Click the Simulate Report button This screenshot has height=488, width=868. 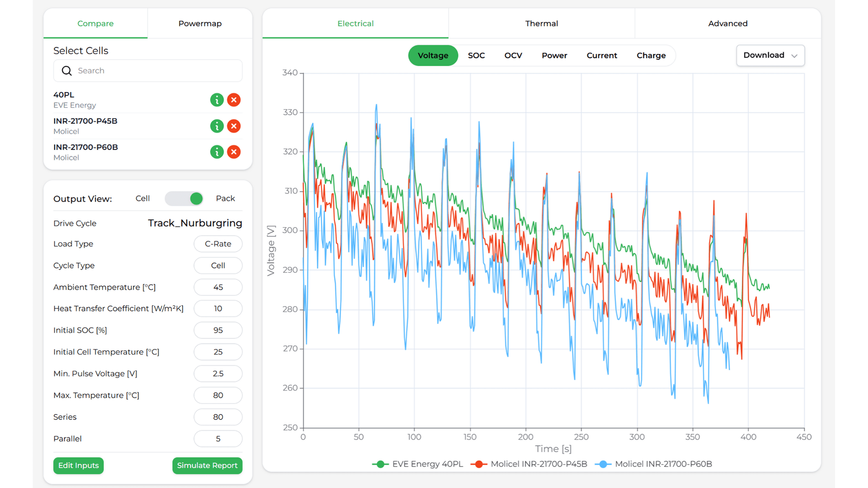pos(207,466)
